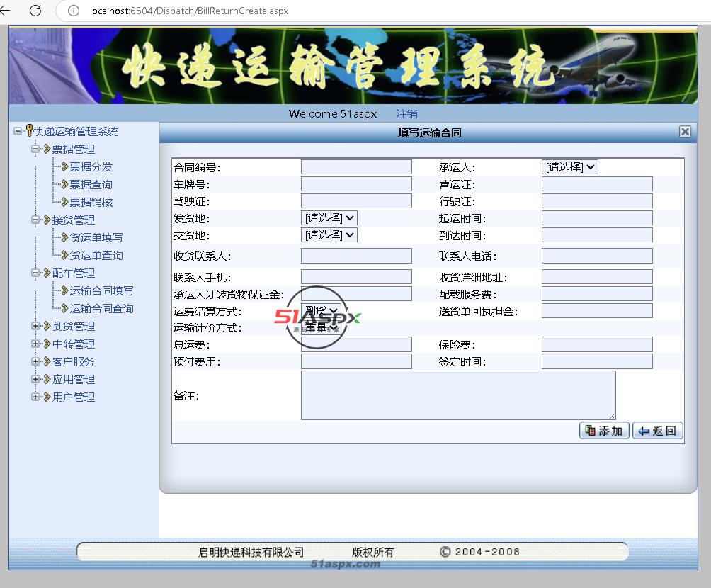Expand the 客户服务 tree node

click(35, 361)
